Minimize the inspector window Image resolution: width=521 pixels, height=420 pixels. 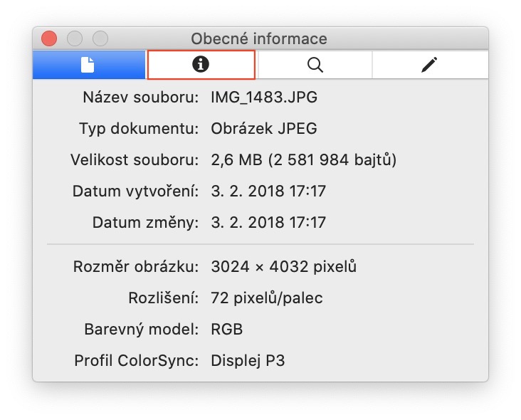pos(75,38)
